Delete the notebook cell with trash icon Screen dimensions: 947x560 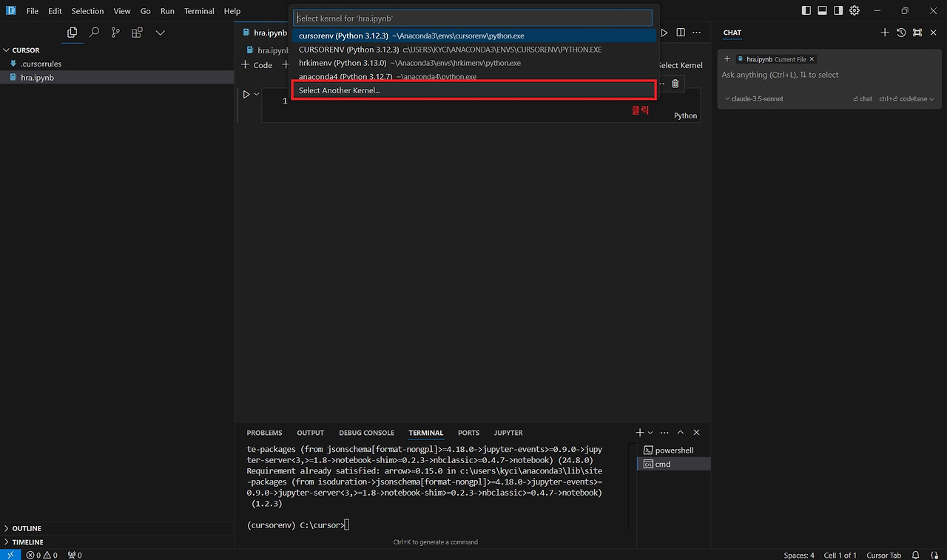tap(675, 84)
